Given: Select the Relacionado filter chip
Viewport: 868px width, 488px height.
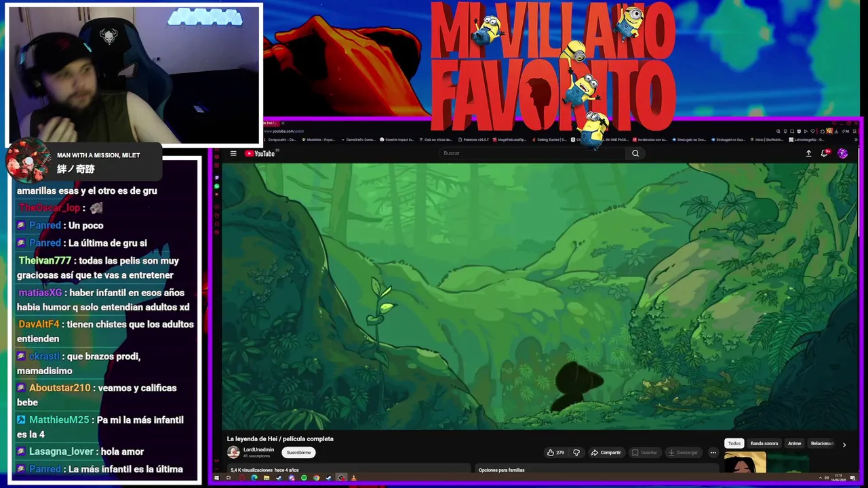Looking at the screenshot, I should tap(822, 443).
